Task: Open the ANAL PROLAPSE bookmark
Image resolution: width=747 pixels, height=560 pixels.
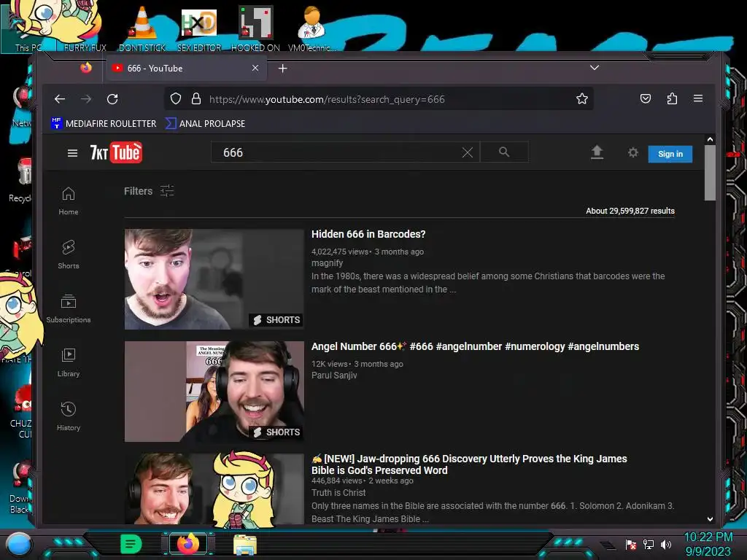Action: click(x=205, y=123)
